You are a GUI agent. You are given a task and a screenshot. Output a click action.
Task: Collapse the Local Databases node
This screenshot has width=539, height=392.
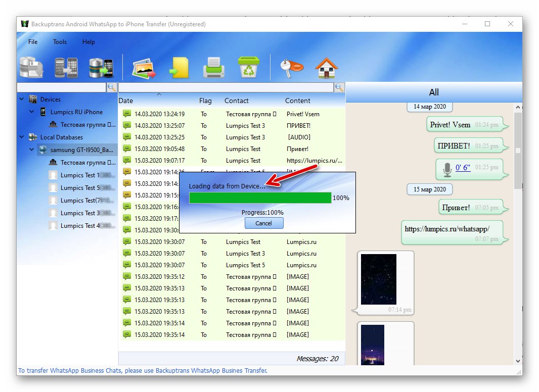(22, 137)
